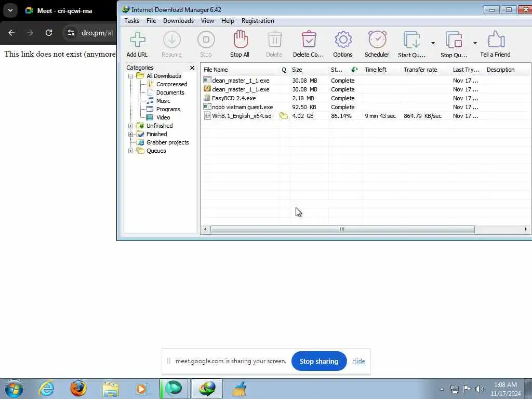The image size is (532, 399).
Task: Click scrollbar left arrow in download list
Action: [x=205, y=229]
